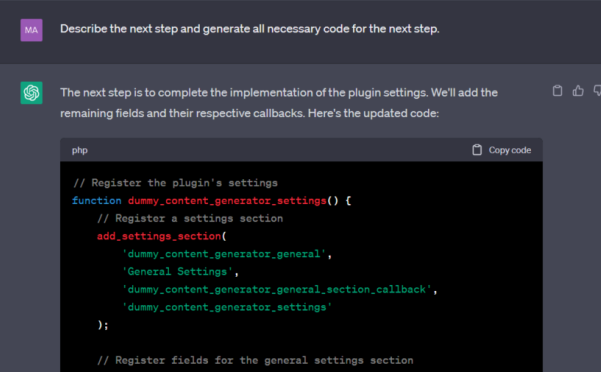Click the "Copy code" text label

[x=510, y=150]
